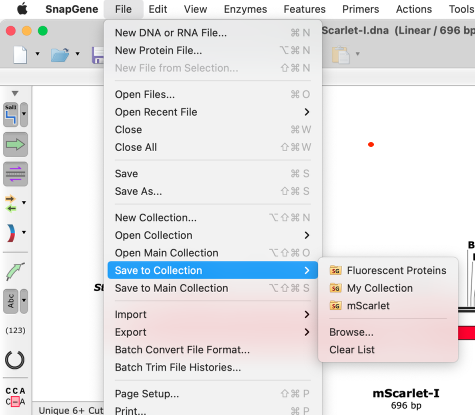475x415 pixels.
Task: Click the circular topology icon
Action: click(15, 360)
